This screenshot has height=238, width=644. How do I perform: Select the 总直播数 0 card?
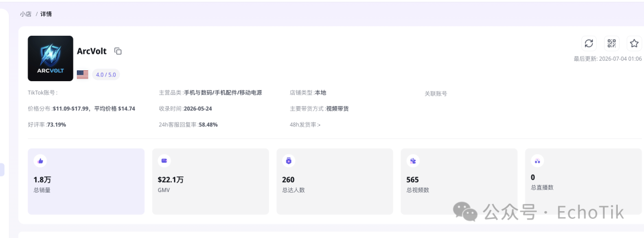click(x=583, y=181)
